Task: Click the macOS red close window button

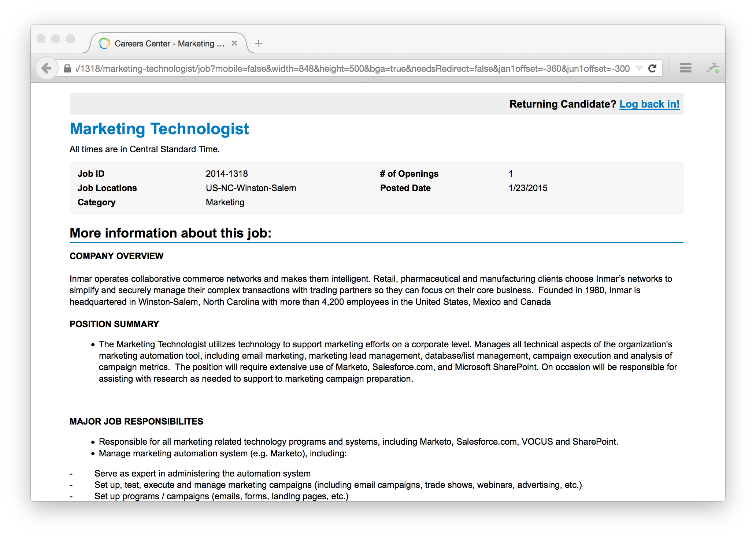Action: pyautogui.click(x=41, y=39)
